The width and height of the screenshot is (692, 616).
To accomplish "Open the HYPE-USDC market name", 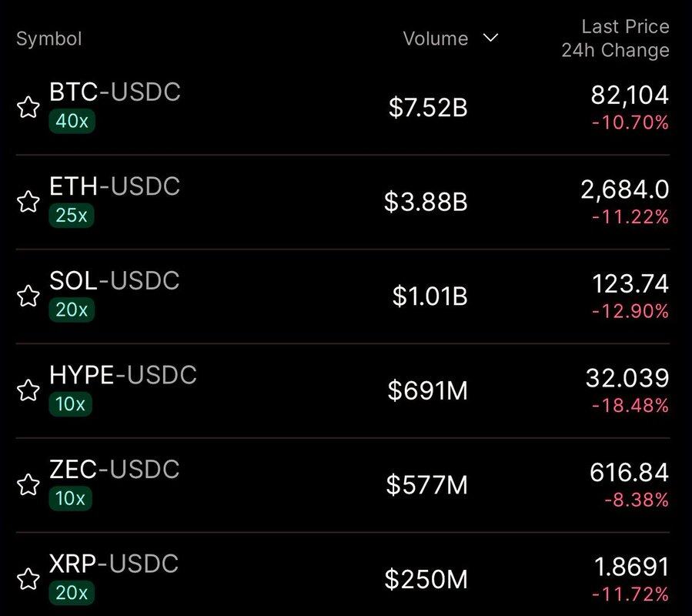I will (x=123, y=375).
